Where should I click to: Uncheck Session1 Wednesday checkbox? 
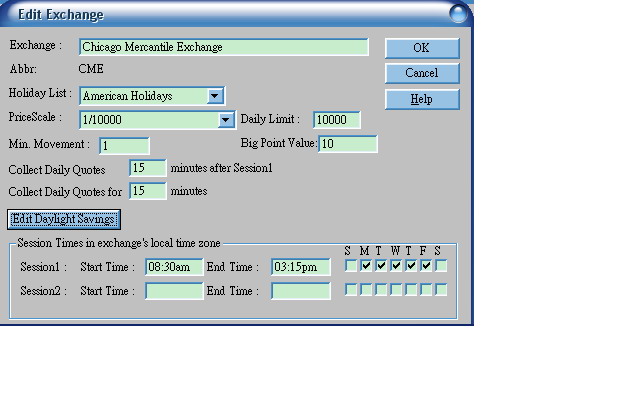(396, 266)
